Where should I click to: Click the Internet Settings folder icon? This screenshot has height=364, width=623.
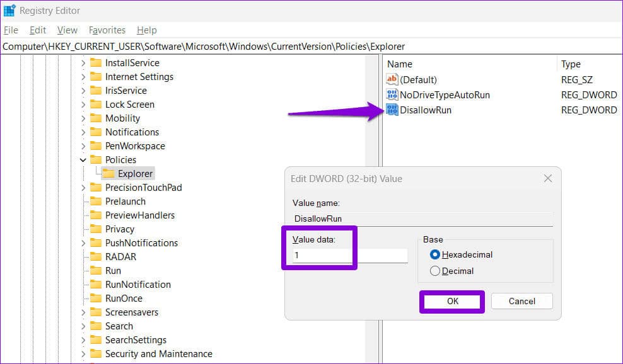(96, 77)
